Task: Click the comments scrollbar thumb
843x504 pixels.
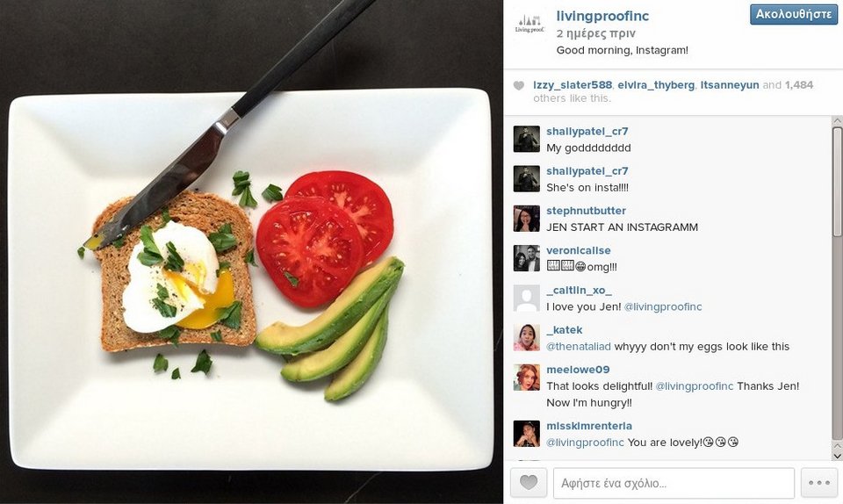Action: pos(837,181)
